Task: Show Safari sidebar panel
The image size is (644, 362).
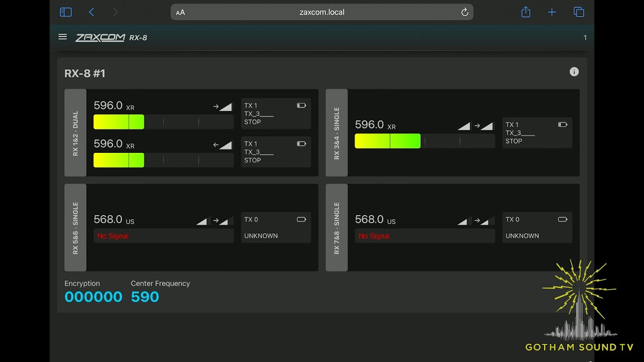Action: (66, 12)
